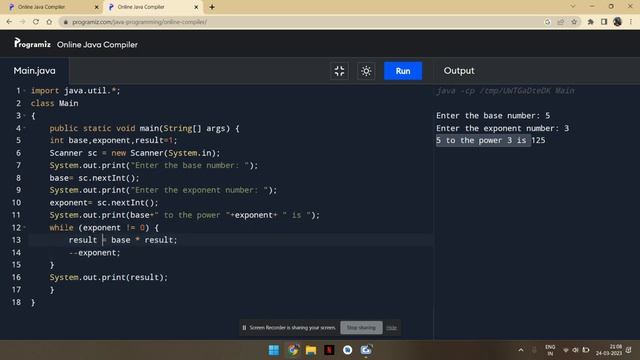Open a new browser tab
This screenshot has height=360, width=640.
click(212, 7)
